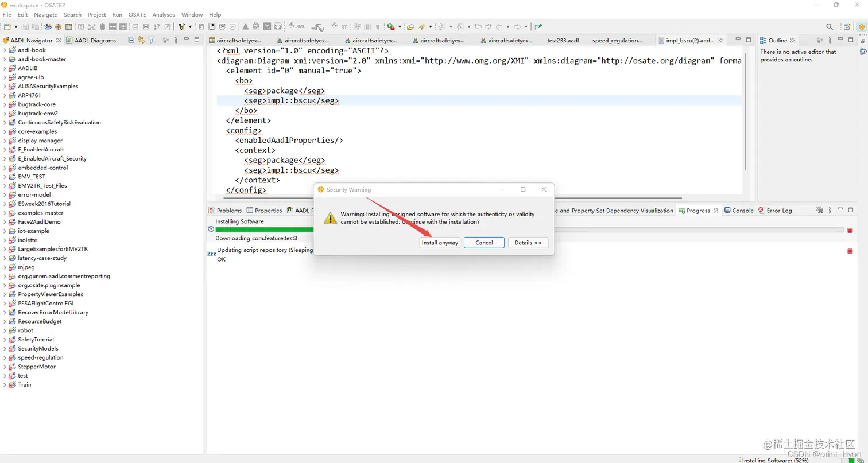
Task: Click the Search magnifier icon in toolbar
Action: [x=830, y=26]
